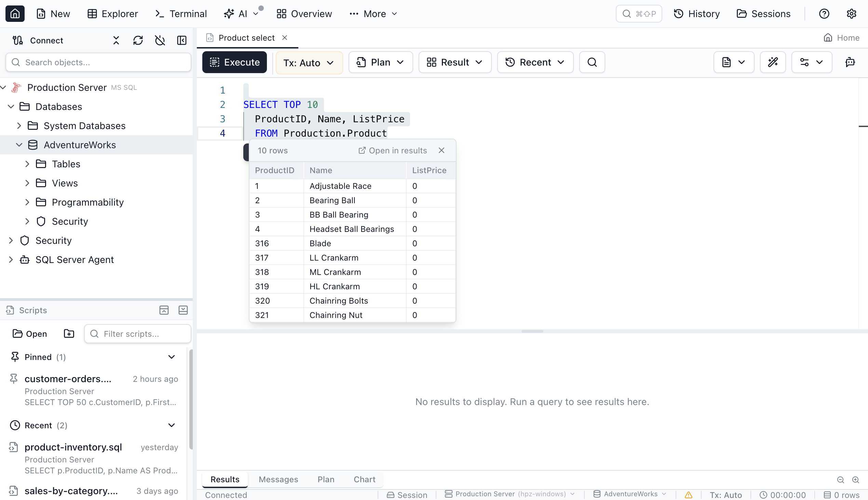This screenshot has width=868, height=500.
Task: Create a New script from top bar
Action: coord(53,14)
